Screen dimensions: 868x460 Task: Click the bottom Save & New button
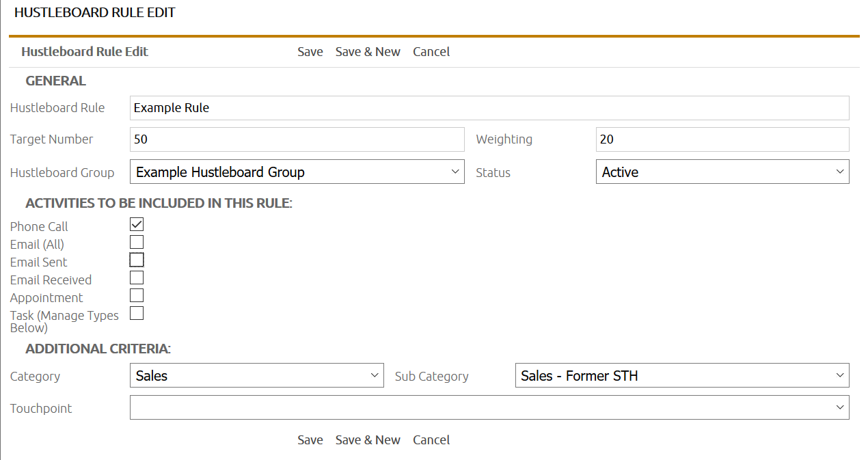tap(368, 440)
